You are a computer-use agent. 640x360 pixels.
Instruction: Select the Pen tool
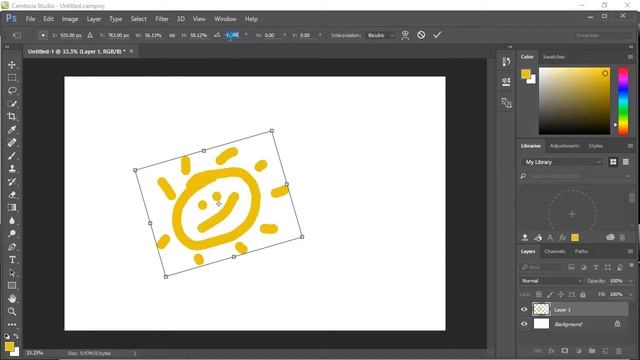12,247
